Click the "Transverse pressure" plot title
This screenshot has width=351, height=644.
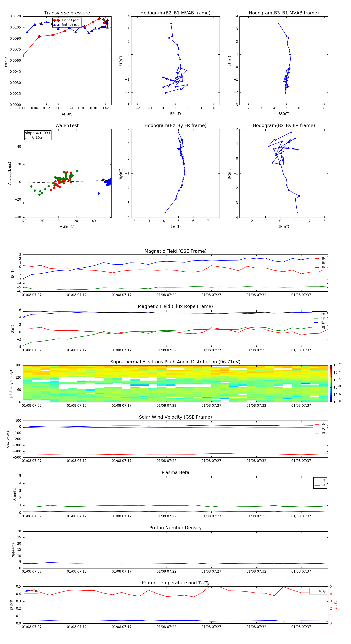click(67, 13)
